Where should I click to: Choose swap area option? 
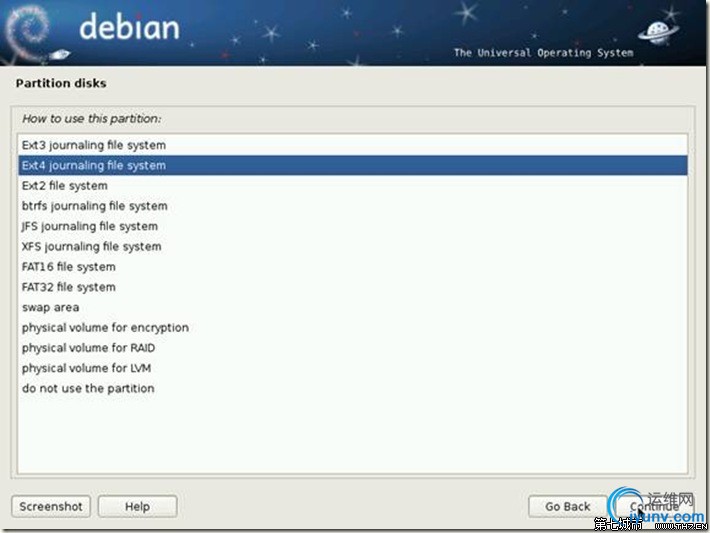353,307
